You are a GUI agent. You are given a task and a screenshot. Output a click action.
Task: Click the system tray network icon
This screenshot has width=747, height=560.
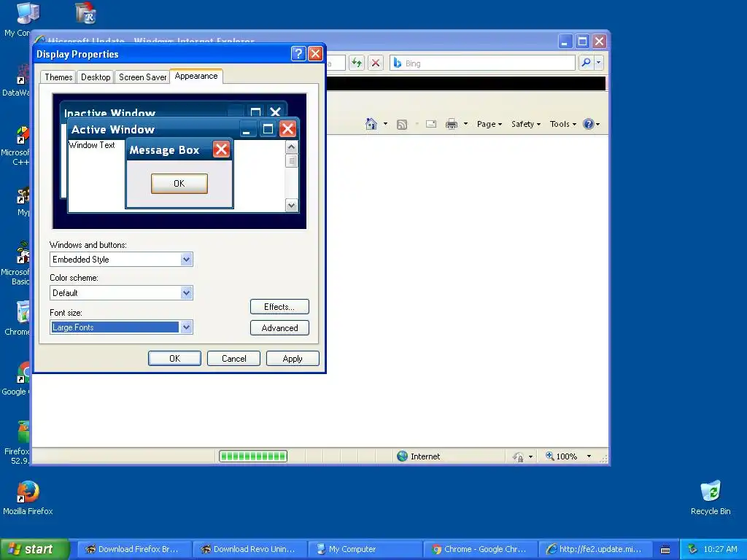click(692, 549)
